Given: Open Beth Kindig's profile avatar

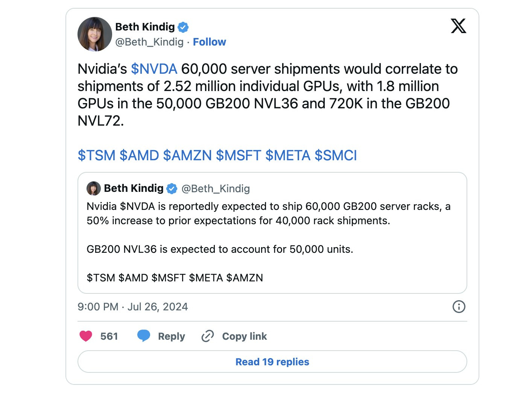Looking at the screenshot, I should pyautogui.click(x=94, y=34).
